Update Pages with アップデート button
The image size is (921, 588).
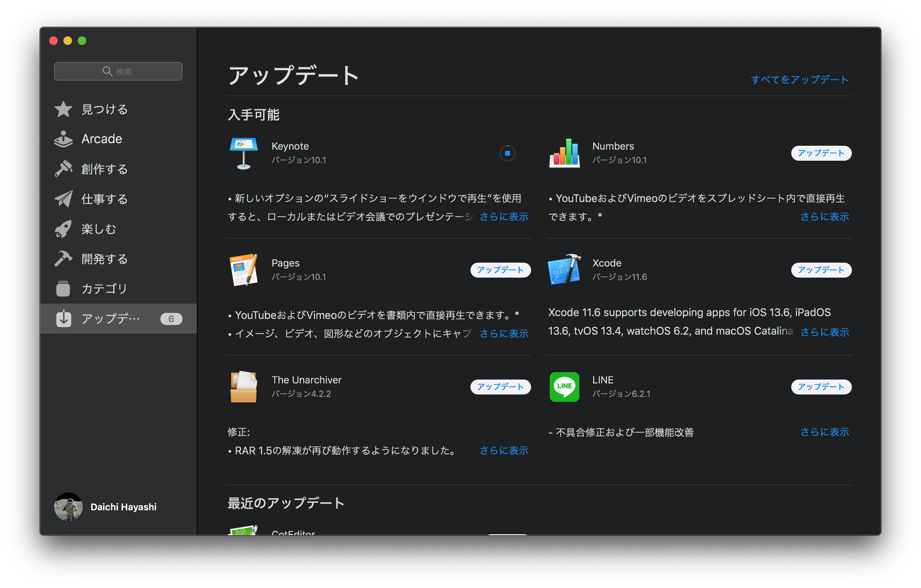tap(500, 270)
